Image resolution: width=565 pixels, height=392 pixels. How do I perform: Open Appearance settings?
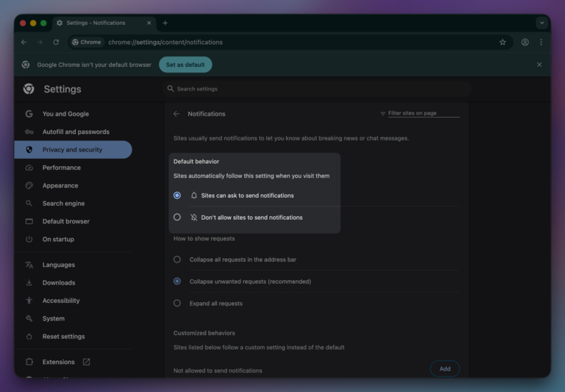pos(60,185)
